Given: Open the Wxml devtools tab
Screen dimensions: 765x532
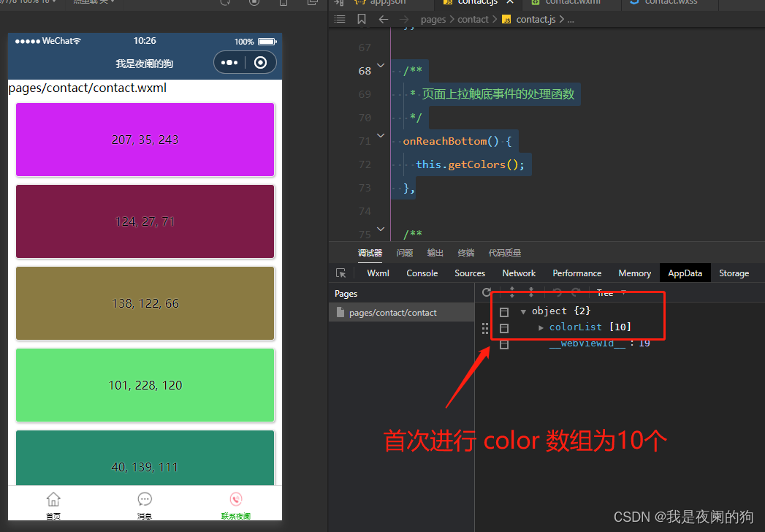Looking at the screenshot, I should coord(378,273).
